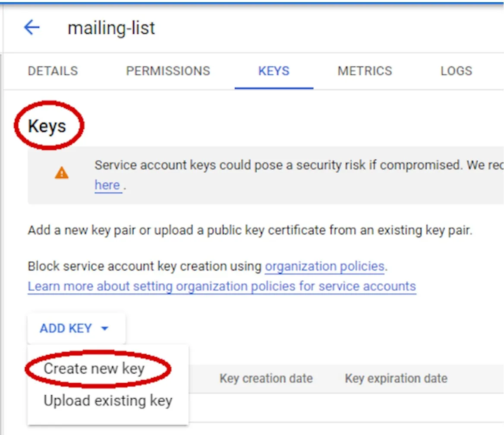504x435 pixels.
Task: Follow the 'here' link in warning
Action: (107, 185)
